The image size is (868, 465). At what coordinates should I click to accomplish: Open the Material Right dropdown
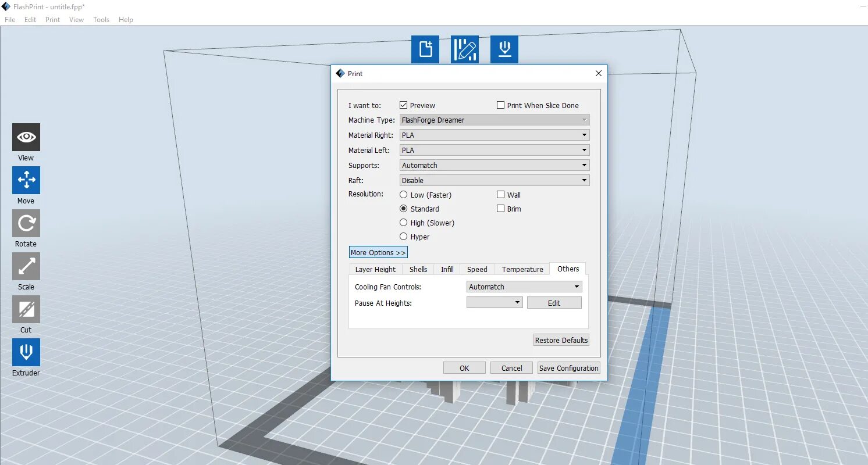[495, 135]
